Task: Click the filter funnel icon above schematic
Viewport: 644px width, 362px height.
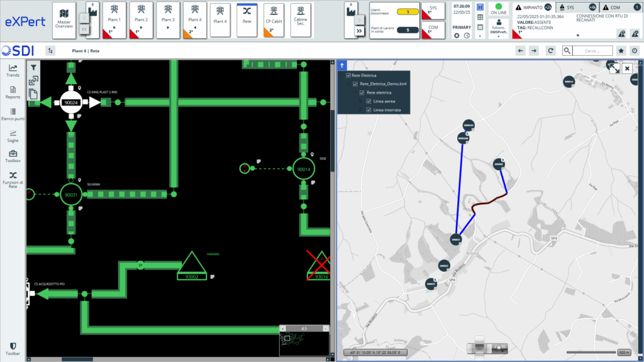Action: coord(34,67)
